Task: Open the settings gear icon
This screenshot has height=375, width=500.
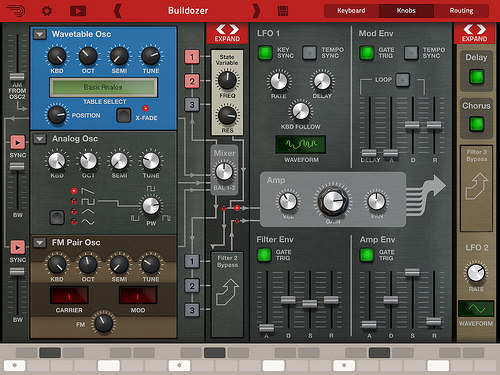Action: 47,11
